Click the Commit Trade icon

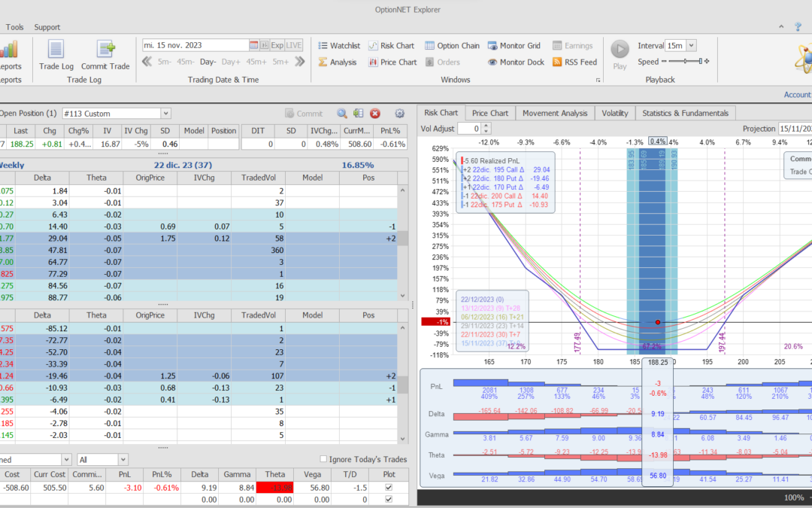tap(105, 54)
